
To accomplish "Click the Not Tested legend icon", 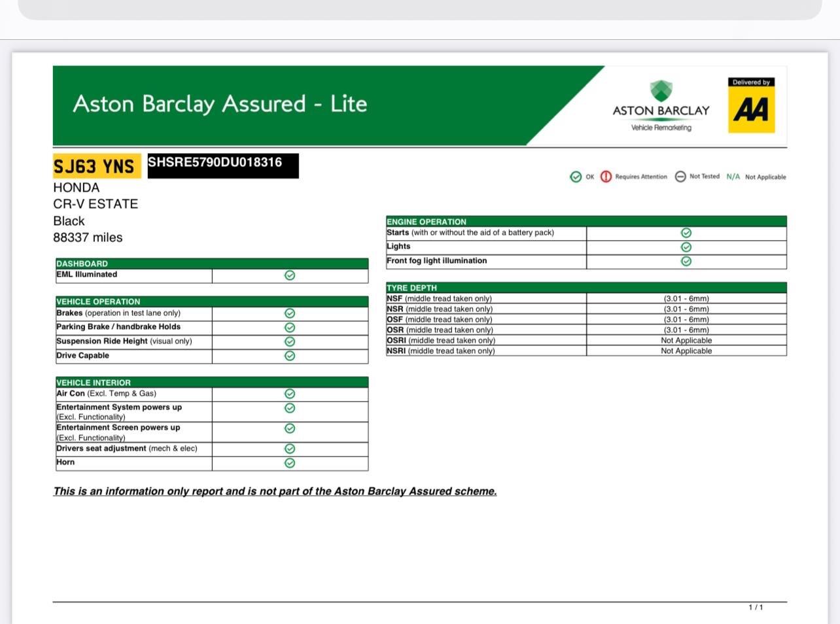I will pos(680,177).
